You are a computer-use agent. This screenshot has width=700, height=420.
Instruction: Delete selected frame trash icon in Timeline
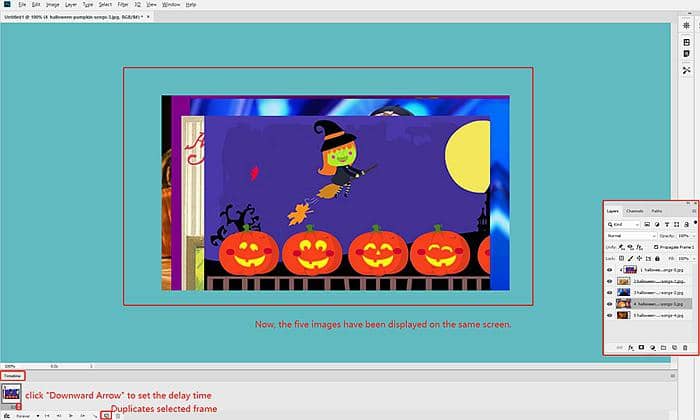tap(118, 416)
